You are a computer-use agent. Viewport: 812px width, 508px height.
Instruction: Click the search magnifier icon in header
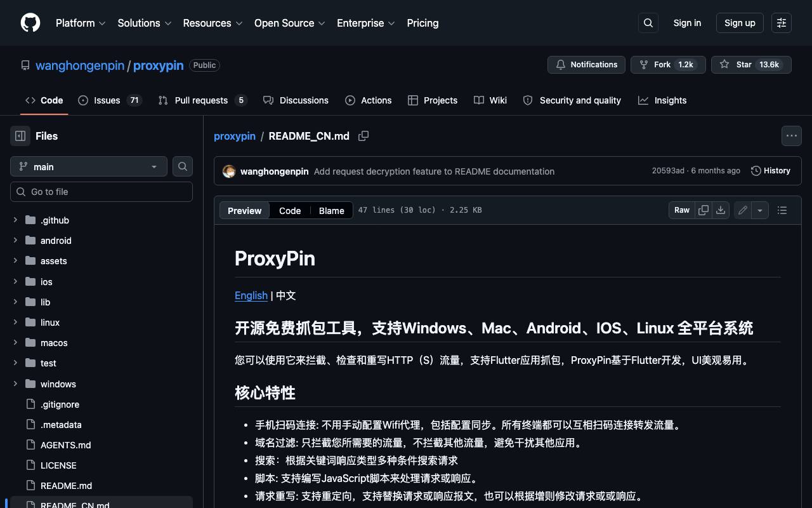pyautogui.click(x=648, y=23)
